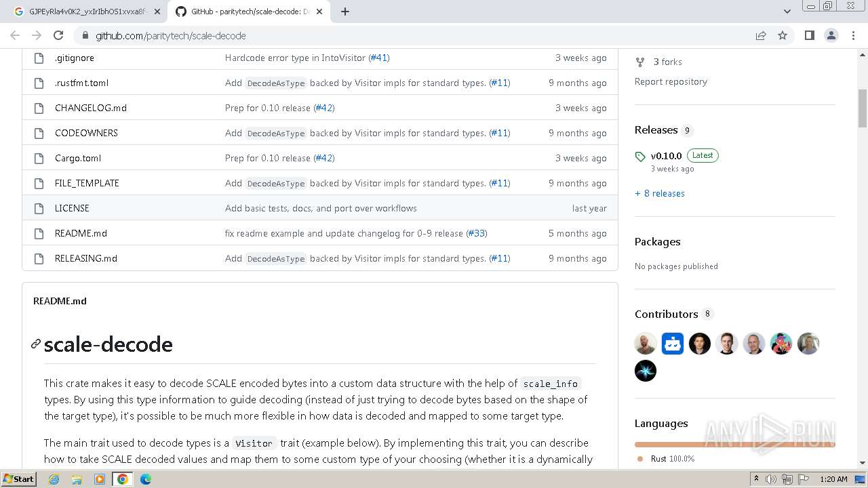Click file icon next to RELEASING.md
The height and width of the screenshot is (488, 868).
[x=39, y=258]
